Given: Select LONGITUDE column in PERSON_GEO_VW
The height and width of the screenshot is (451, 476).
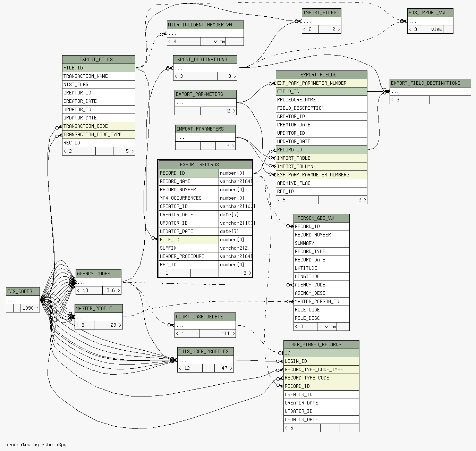Looking at the screenshot, I should pyautogui.click(x=322, y=276).
